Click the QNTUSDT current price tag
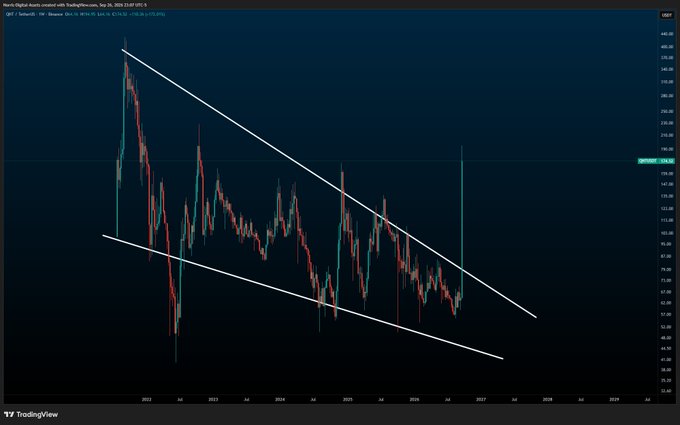Viewport: 680px width, 425px height. point(656,161)
